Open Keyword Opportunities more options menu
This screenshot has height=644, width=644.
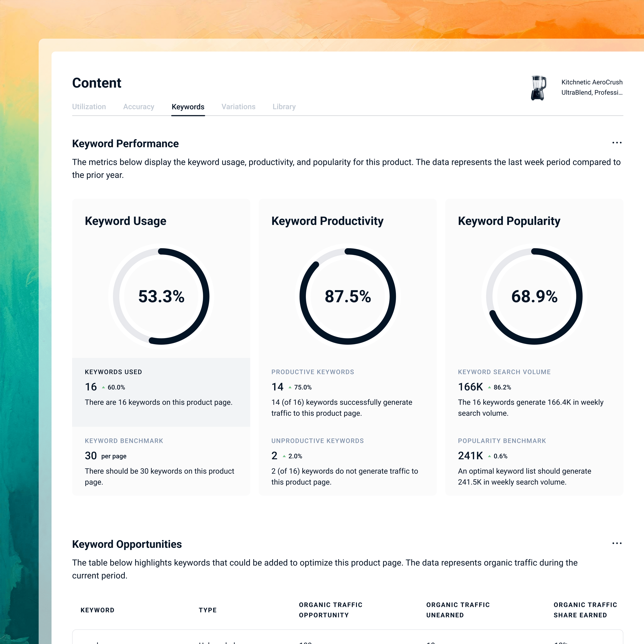pyautogui.click(x=617, y=543)
